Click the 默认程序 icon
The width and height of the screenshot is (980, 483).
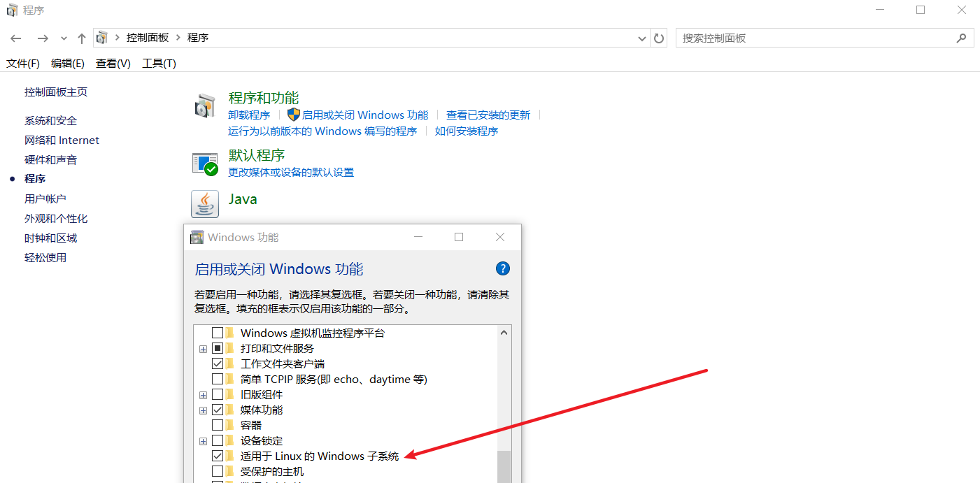coord(205,164)
